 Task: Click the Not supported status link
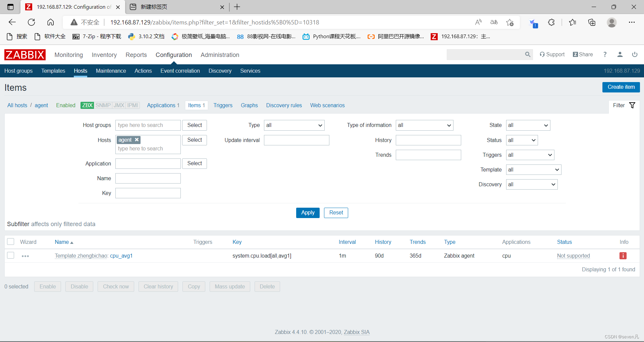[573, 256]
